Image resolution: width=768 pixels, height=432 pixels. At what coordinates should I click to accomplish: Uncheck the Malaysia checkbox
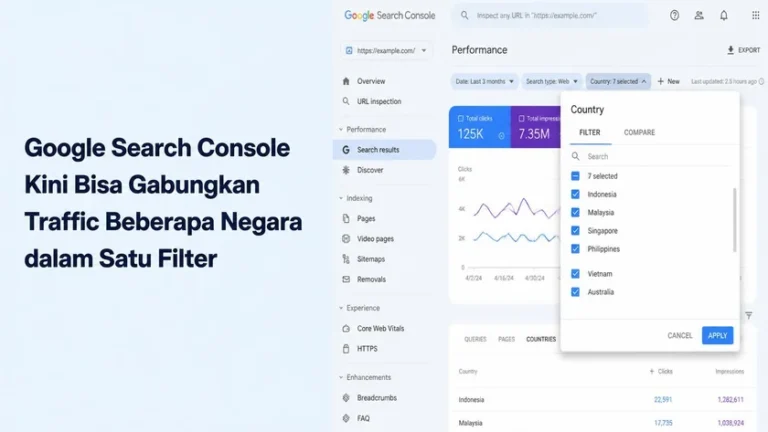[576, 213]
